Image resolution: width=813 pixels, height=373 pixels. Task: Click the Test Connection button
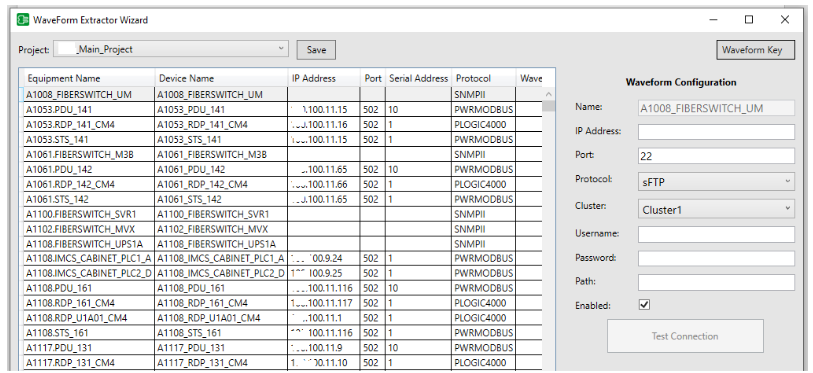[x=685, y=336]
